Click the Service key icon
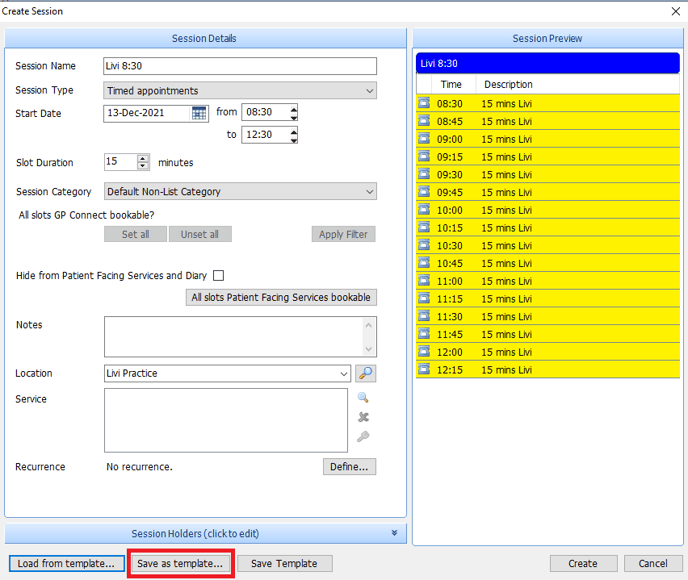The image size is (688, 580). click(x=363, y=436)
